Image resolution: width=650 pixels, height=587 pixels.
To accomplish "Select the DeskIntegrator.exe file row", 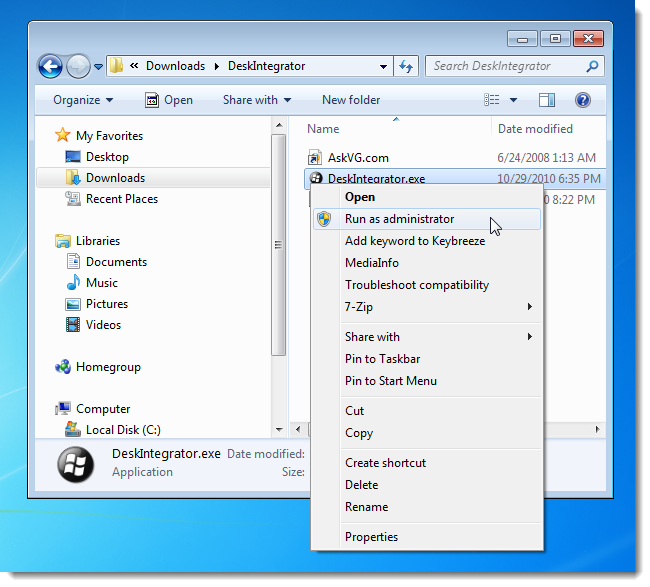I will (x=455, y=179).
